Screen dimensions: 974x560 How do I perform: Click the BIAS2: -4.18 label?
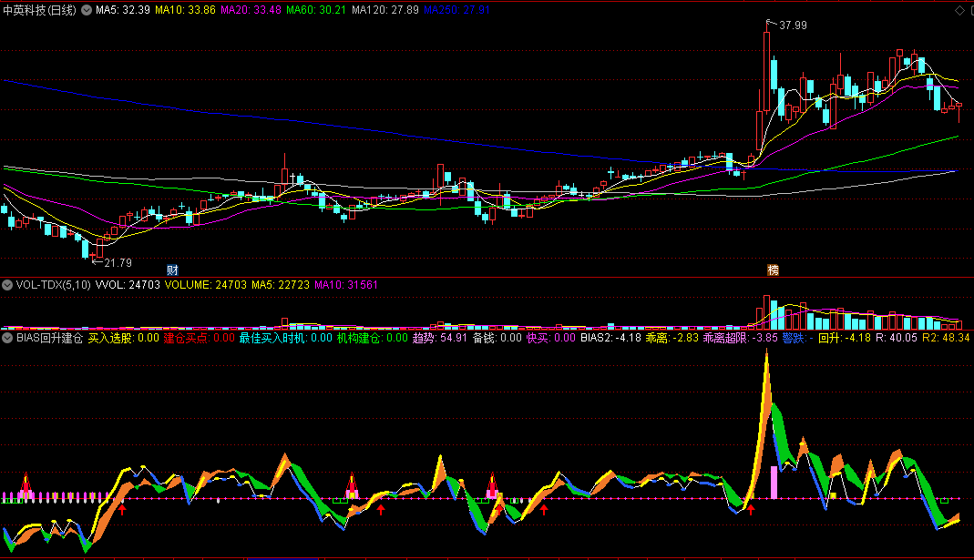click(x=610, y=338)
